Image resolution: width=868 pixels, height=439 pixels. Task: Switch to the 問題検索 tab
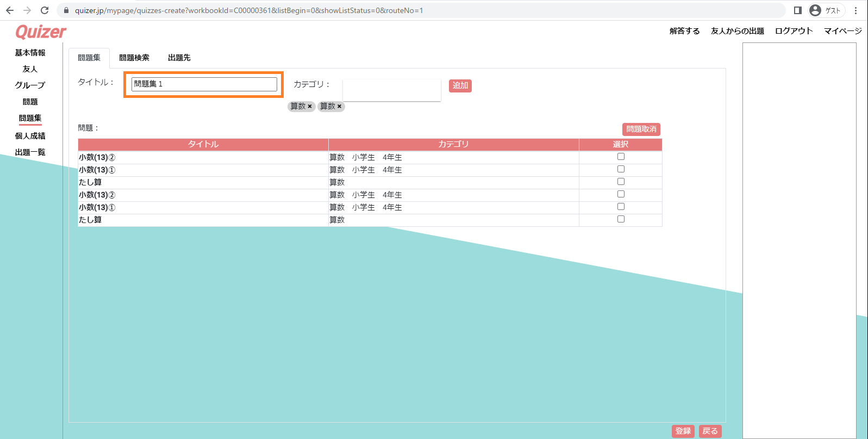click(x=134, y=58)
